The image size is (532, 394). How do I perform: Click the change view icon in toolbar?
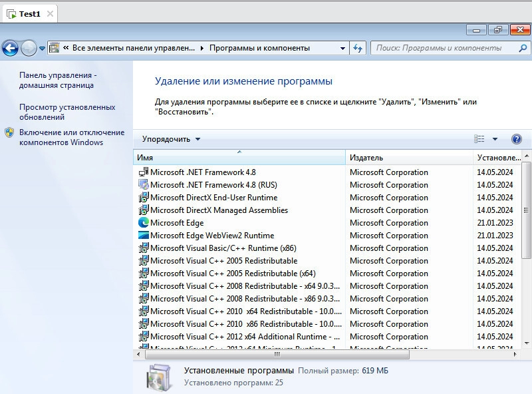pos(479,139)
